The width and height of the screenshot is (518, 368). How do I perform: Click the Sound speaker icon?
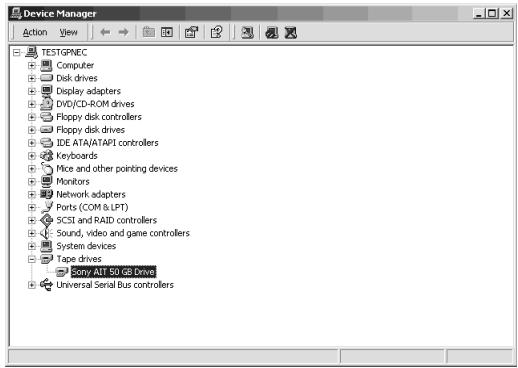[x=45, y=233]
